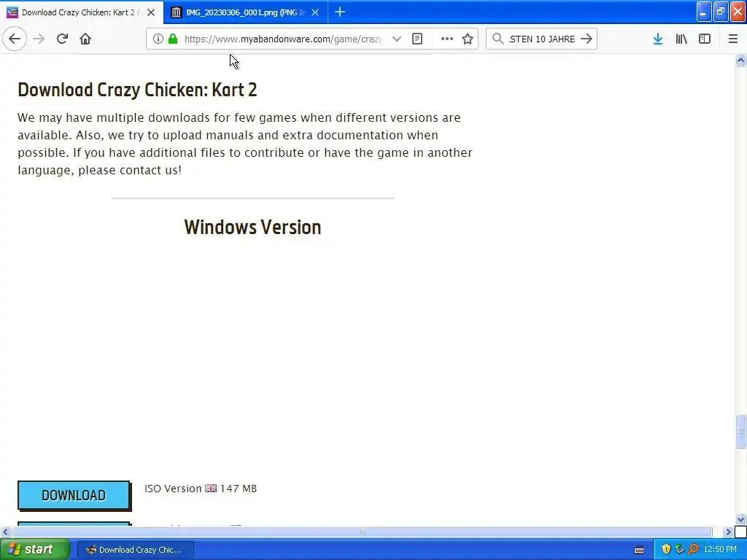Close the Download Crazy Chicken tab
Viewport: 747px width, 560px height.
point(151,12)
